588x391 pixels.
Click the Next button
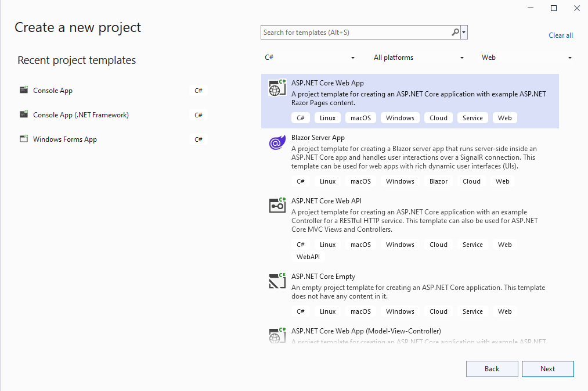click(547, 369)
